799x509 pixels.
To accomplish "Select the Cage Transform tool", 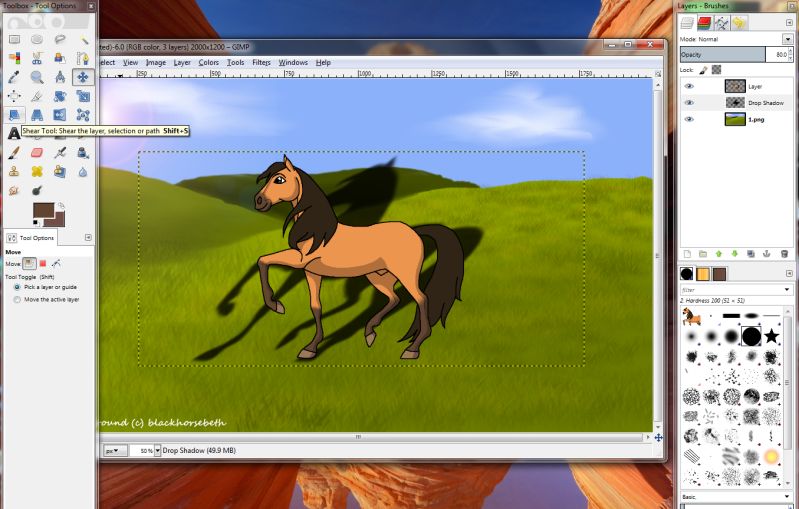I will [x=83, y=115].
